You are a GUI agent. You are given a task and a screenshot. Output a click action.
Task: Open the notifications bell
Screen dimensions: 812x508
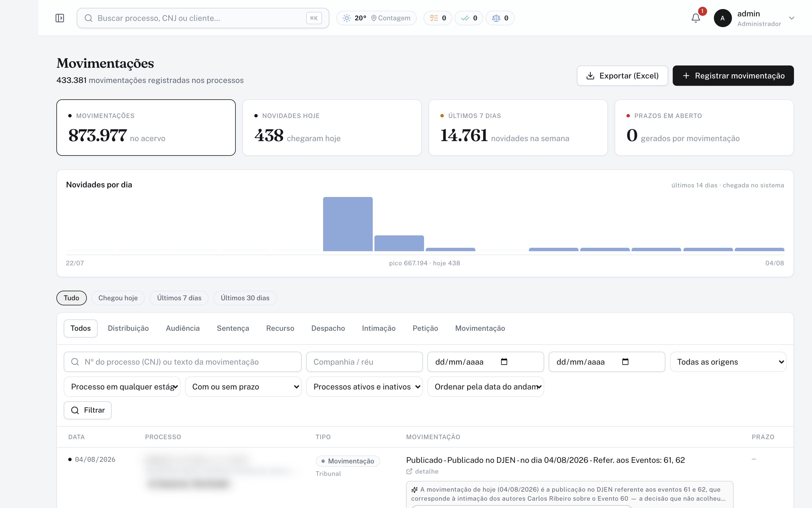tap(696, 18)
